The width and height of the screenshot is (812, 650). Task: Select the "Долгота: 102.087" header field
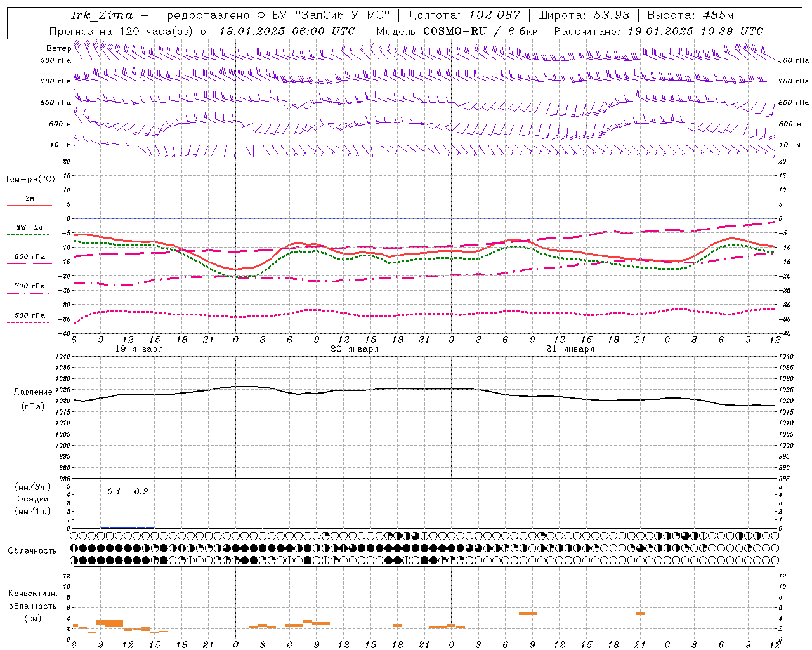(464, 15)
